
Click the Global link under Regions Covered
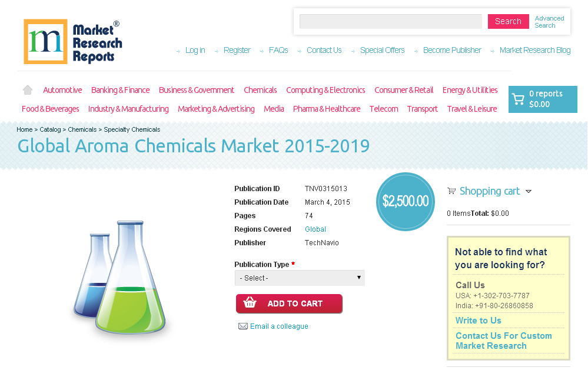tap(315, 229)
